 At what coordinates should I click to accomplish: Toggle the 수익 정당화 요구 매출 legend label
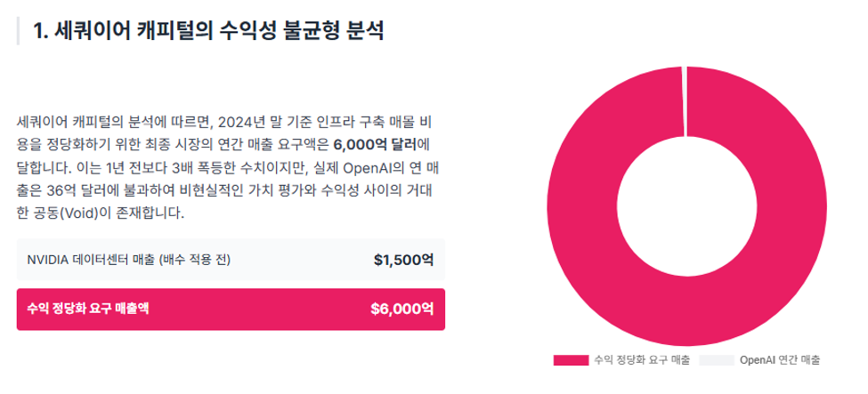point(642,360)
